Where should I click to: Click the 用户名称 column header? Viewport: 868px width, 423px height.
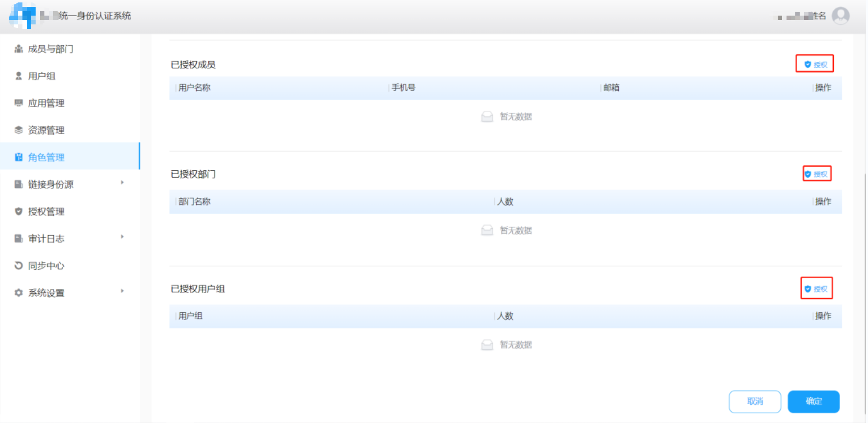(x=194, y=88)
